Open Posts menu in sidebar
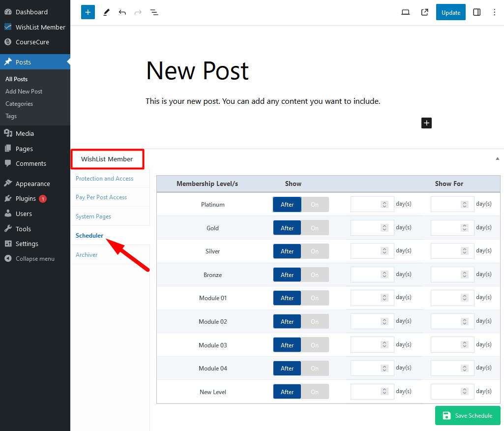Image resolution: width=504 pixels, height=431 pixels. 35,62
